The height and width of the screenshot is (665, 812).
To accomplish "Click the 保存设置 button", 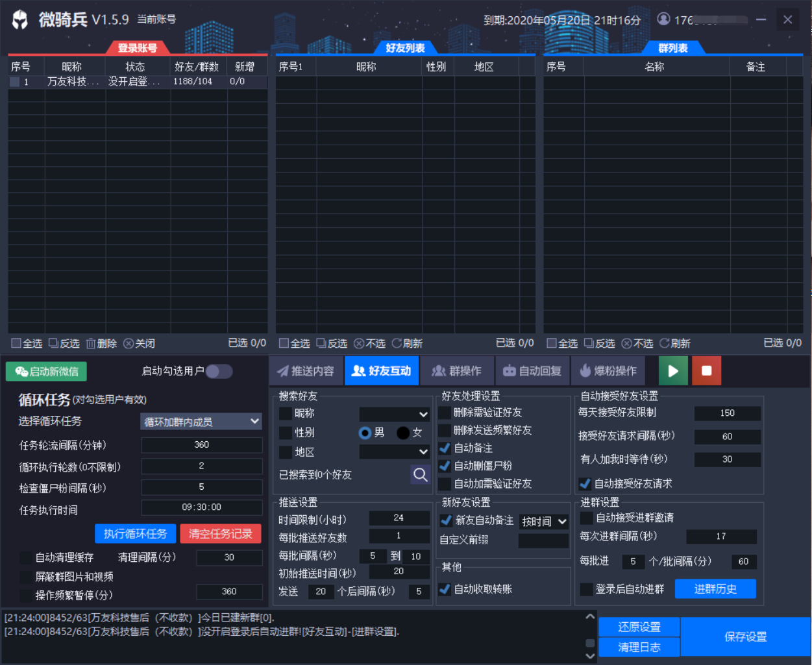I will pos(746,637).
